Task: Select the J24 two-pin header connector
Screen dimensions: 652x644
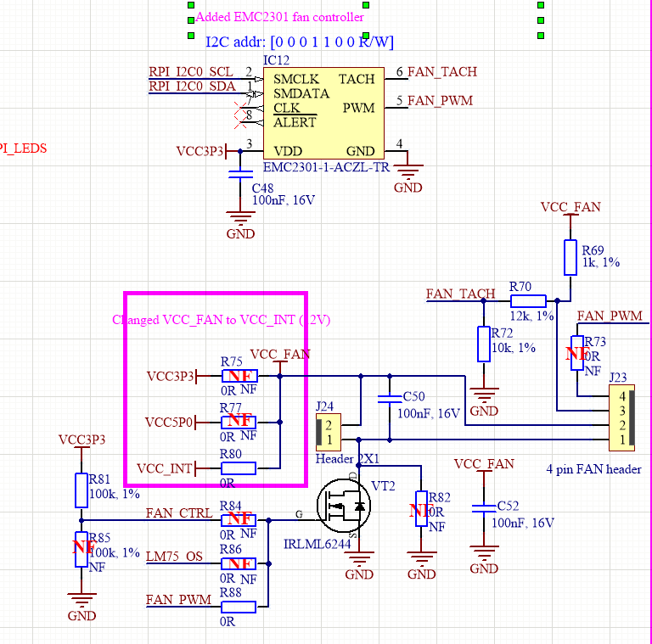Action: (x=328, y=431)
